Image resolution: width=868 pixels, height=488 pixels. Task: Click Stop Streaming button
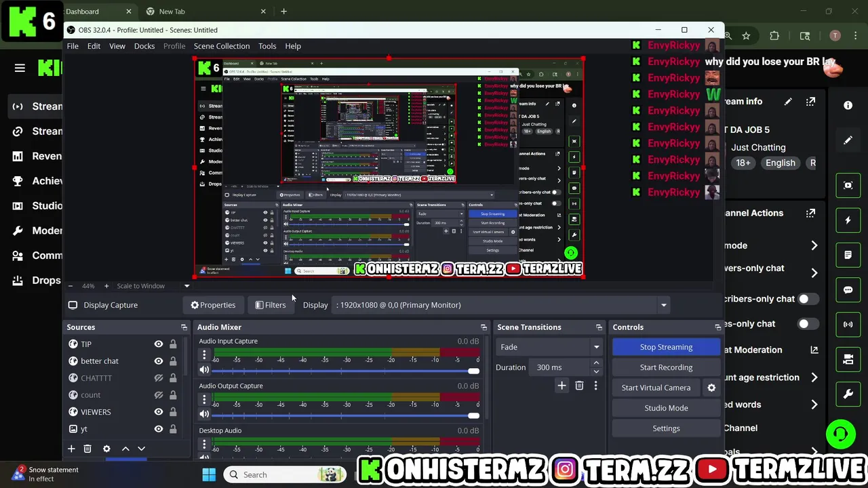coord(666,347)
